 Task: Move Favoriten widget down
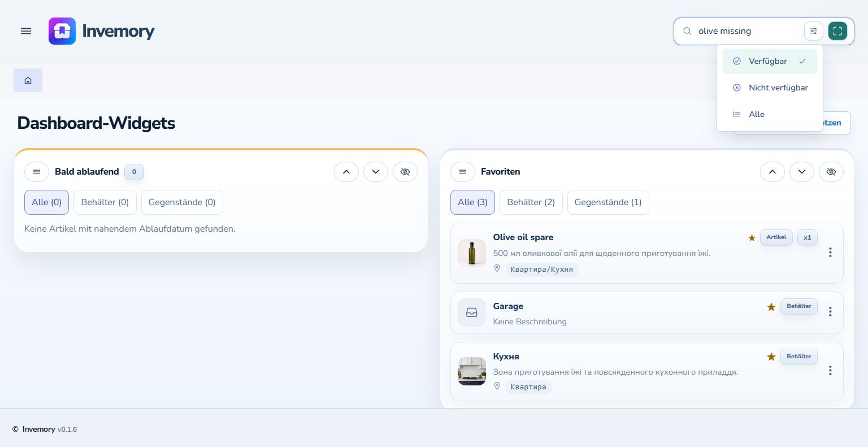tap(802, 172)
